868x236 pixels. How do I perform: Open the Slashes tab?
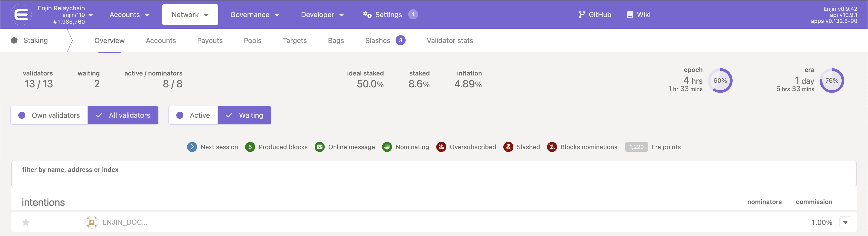[x=385, y=41]
